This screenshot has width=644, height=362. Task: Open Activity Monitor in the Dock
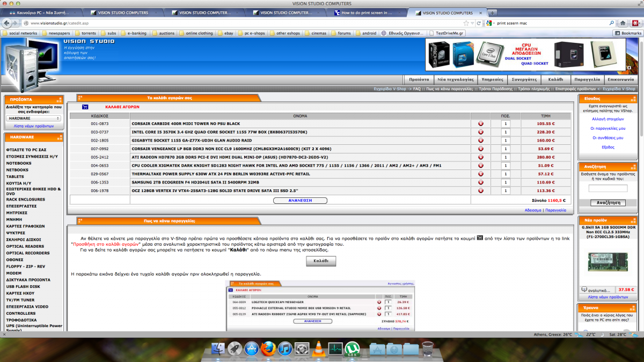(335, 350)
